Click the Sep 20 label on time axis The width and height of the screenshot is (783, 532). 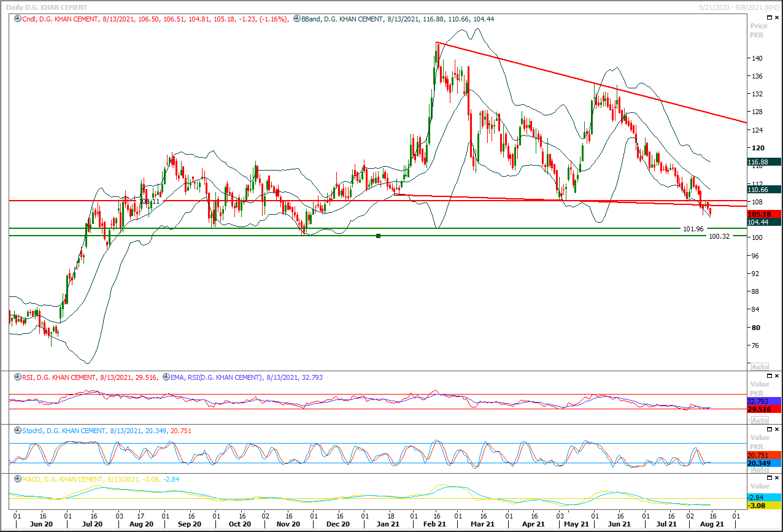(x=189, y=524)
